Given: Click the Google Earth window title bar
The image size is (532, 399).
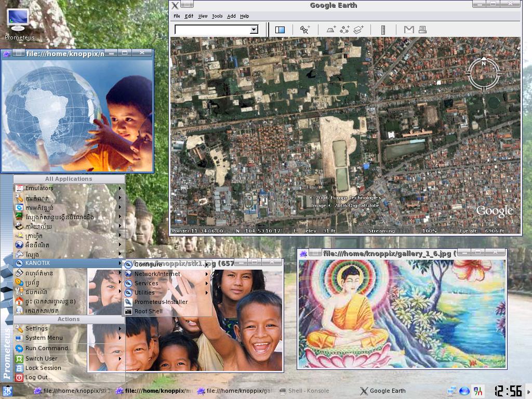Looking at the screenshot, I should [333, 5].
